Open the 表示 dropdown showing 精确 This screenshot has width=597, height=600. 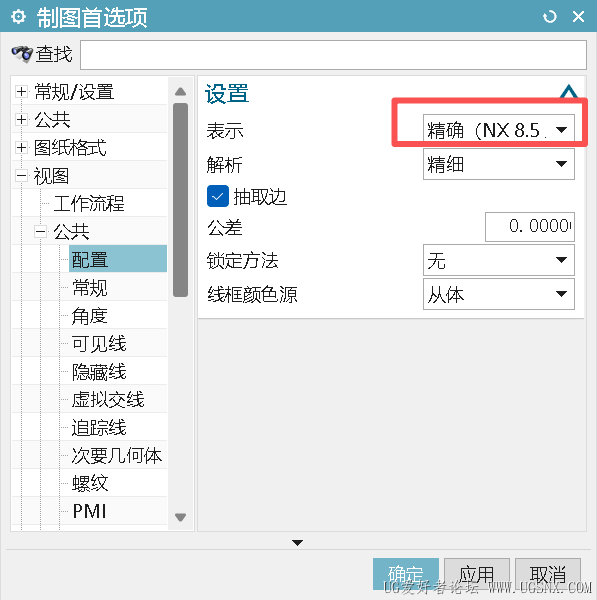tap(499, 130)
